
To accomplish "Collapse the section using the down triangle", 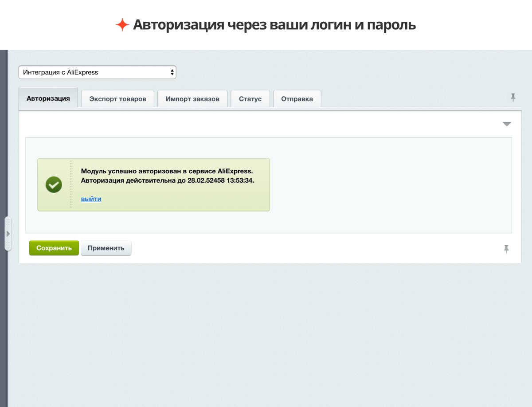I will point(506,124).
